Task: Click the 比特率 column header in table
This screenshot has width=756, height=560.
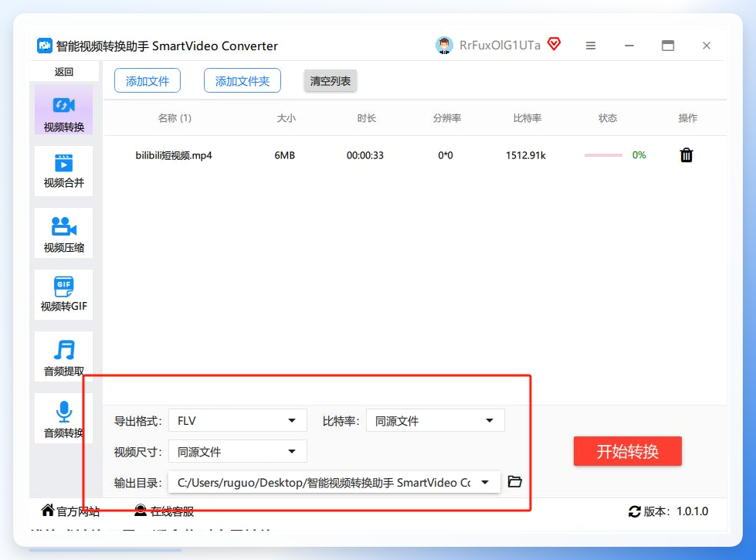Action: 527,118
